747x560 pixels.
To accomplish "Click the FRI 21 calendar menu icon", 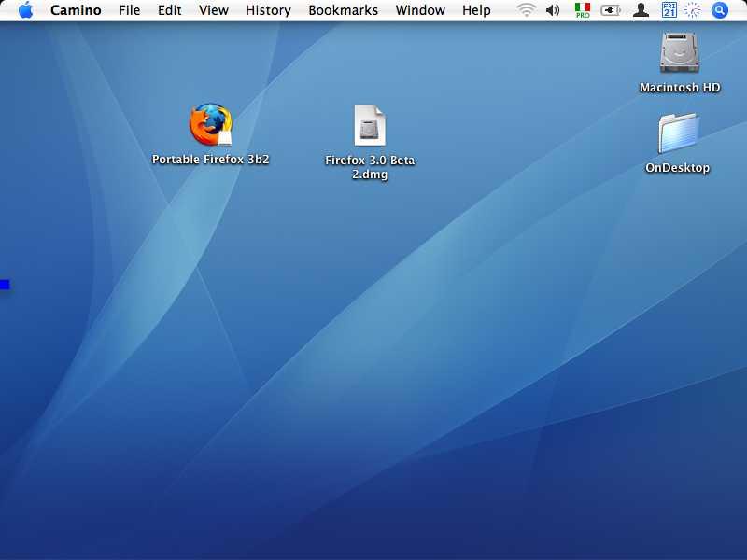I will click(669, 10).
